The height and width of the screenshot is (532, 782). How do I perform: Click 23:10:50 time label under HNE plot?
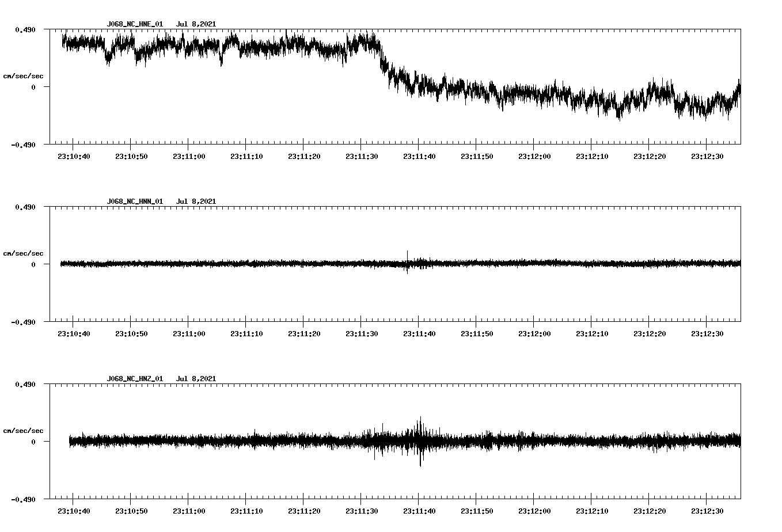[131, 157]
